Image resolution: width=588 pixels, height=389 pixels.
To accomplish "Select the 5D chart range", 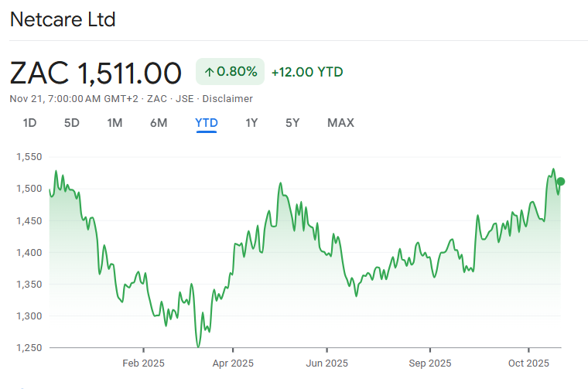I will 72,123.
